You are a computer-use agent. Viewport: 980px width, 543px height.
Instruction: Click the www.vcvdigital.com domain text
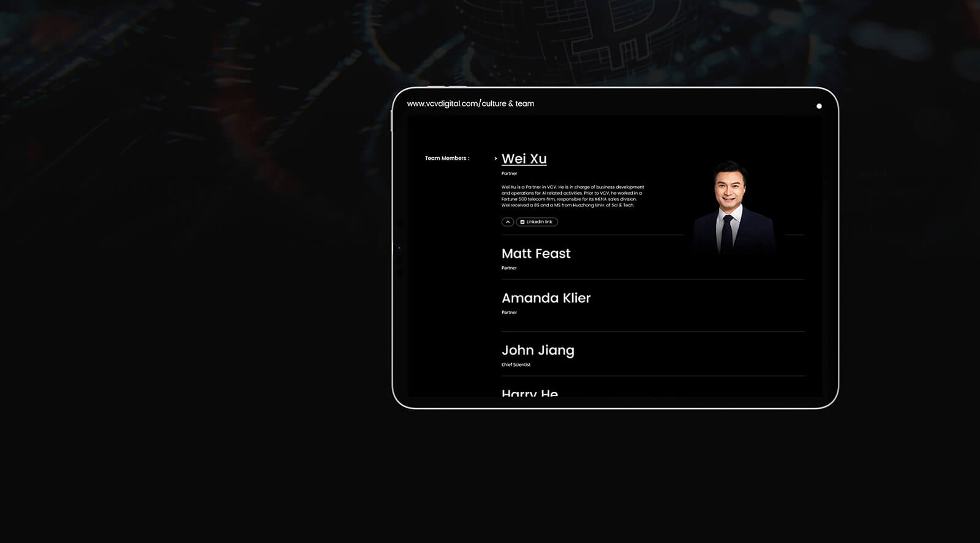tap(442, 103)
